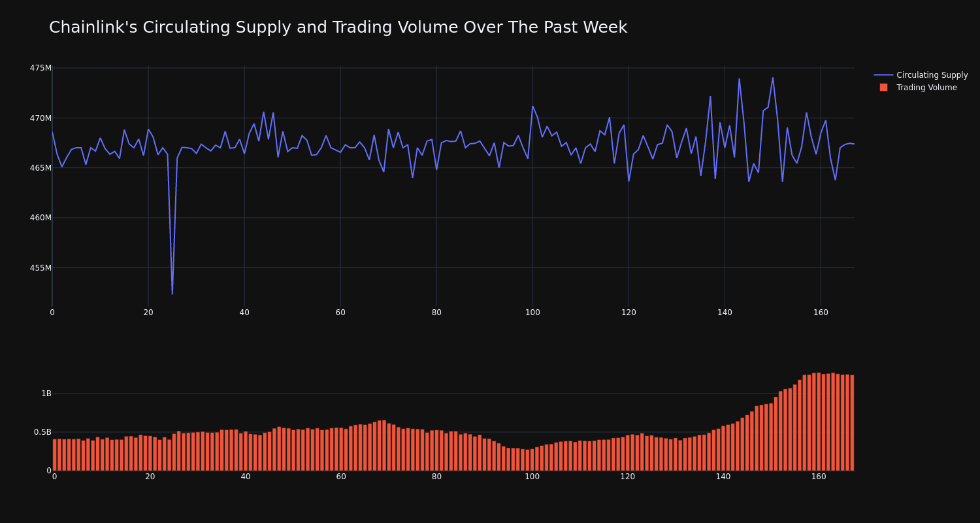Click the 460M y-axis label

(x=41, y=218)
